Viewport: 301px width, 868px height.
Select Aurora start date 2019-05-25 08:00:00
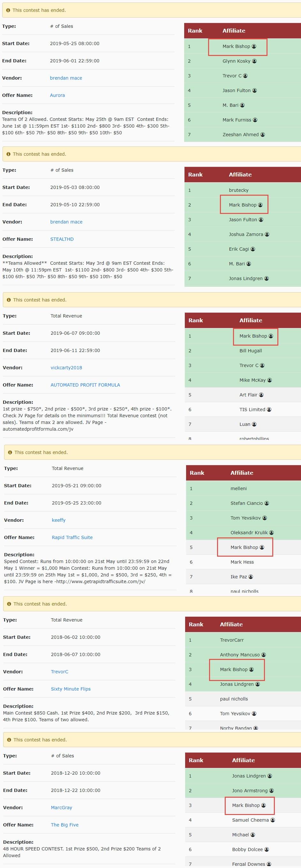coord(75,43)
